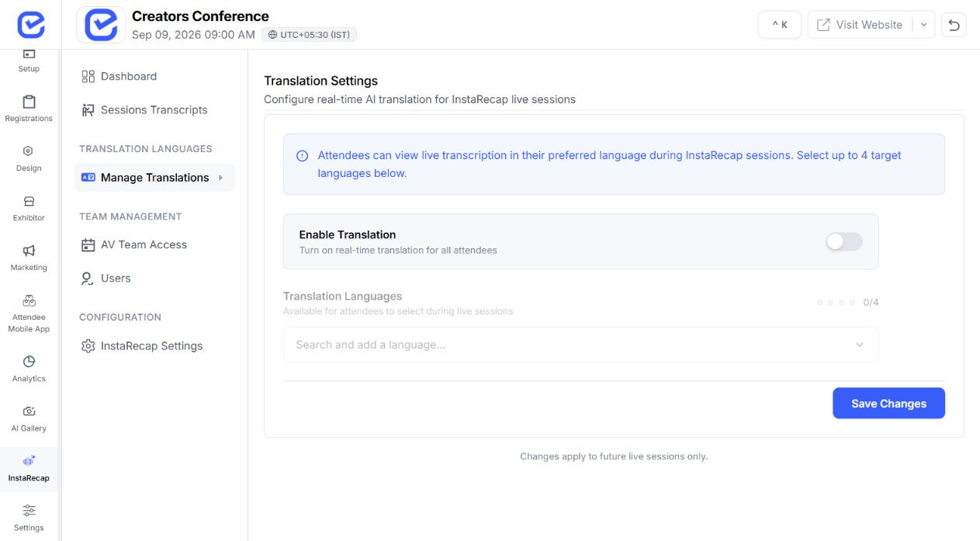Screen dimensions: 980x541
Task: Click the Dashboard grid icon
Action: tap(88, 76)
